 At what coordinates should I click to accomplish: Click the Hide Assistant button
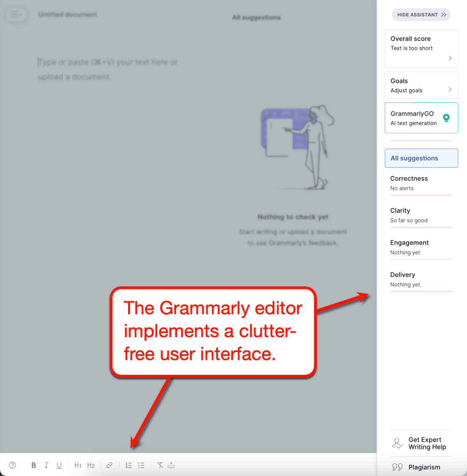pyautogui.click(x=421, y=14)
